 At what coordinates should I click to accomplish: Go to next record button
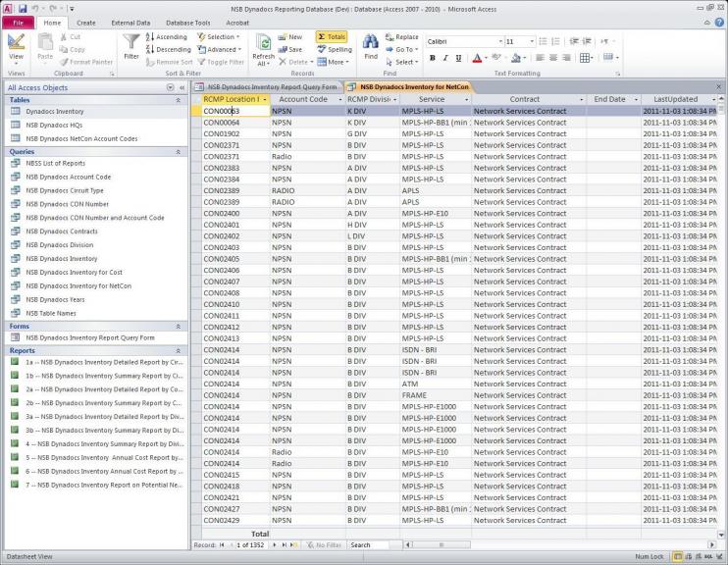pyautogui.click(x=275, y=545)
